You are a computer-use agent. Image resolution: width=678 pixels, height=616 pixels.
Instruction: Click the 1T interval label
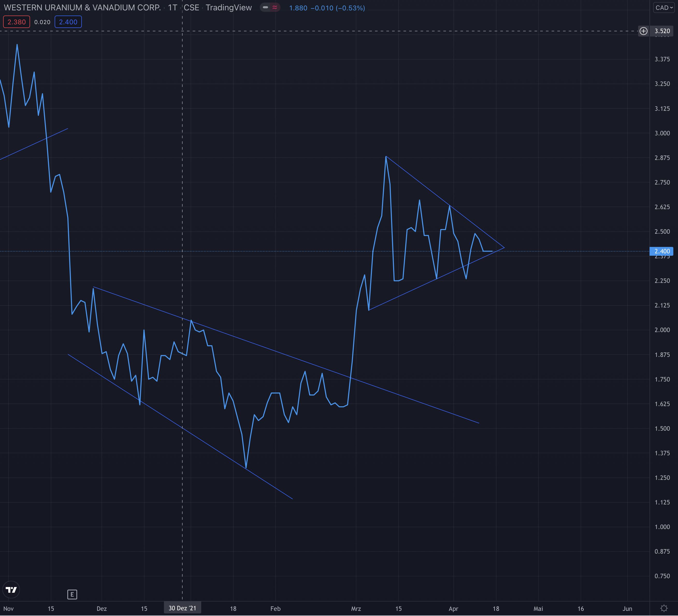click(172, 8)
